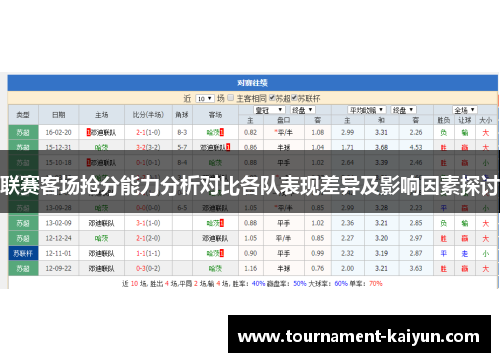Click the 0.82 home handicap odds
The height and width of the screenshot is (362, 500).
click(250, 132)
